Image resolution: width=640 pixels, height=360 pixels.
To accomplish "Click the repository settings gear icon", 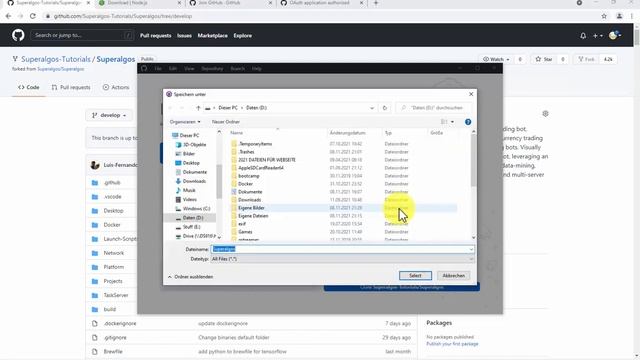I will coord(545,114).
